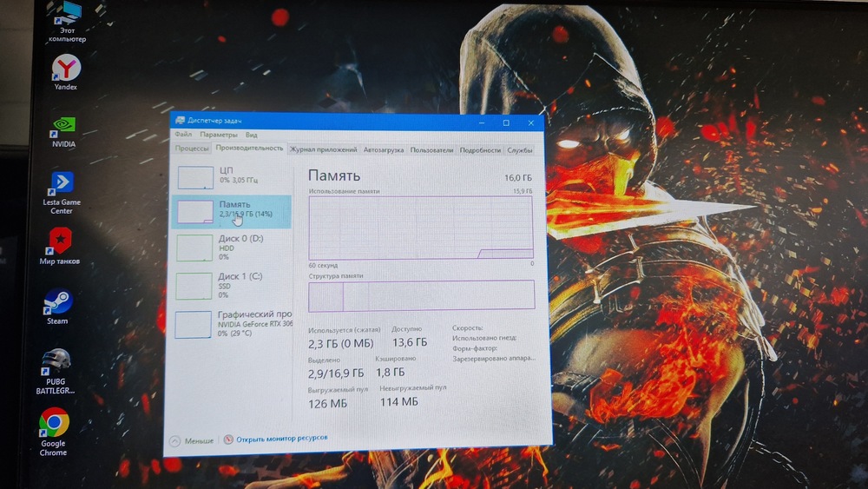868x489 pixels.
Task: Select Графический процессор NVIDIA item
Action: pyautogui.click(x=232, y=323)
